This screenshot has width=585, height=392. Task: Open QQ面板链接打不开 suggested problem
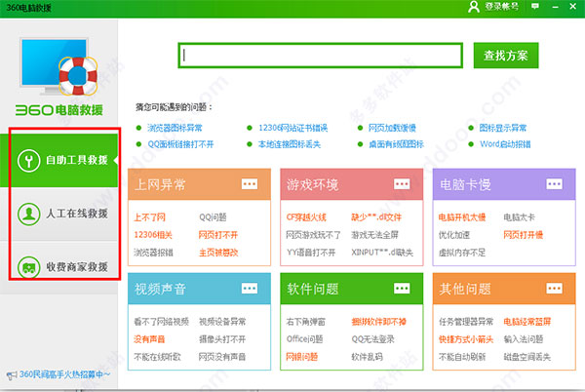coord(180,144)
